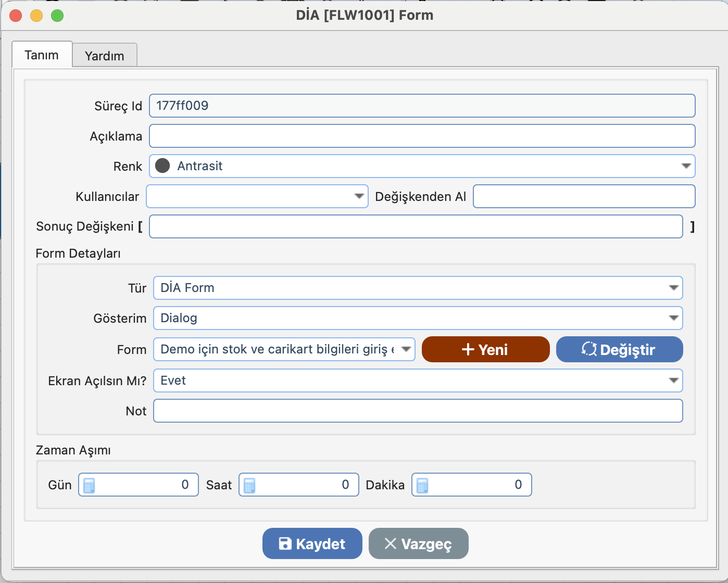Click the calculator icon in Saat field
Image resolution: width=728 pixels, height=583 pixels.
249,485
